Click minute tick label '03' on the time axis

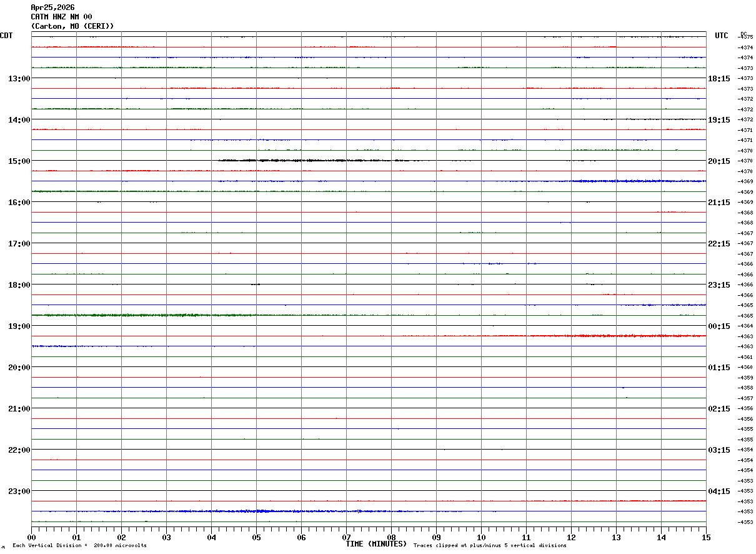(x=166, y=537)
